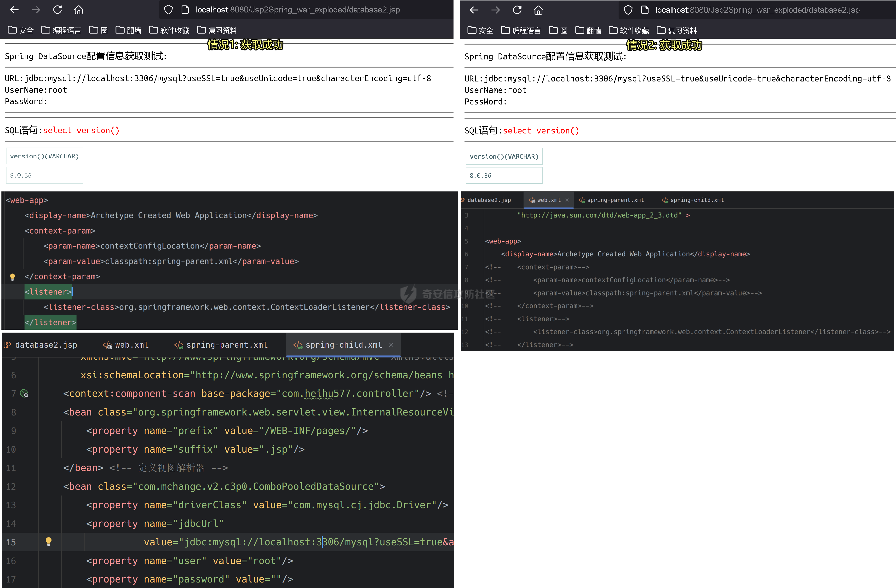
Task: Close the web.xml tab in right editor
Action: click(567, 200)
